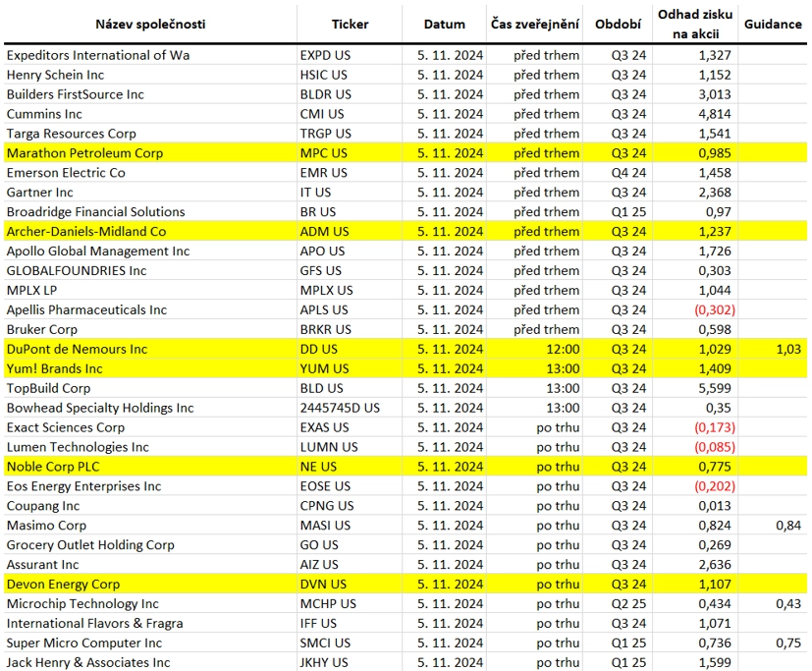Click the TopBuild Corp estimate 5,599
The image size is (812, 671).
pos(715,389)
